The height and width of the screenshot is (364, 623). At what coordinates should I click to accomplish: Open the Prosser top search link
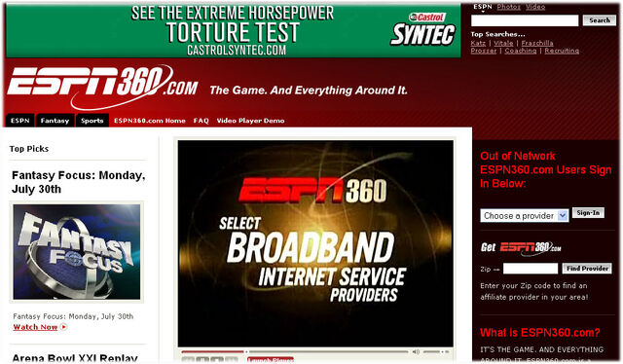[484, 51]
